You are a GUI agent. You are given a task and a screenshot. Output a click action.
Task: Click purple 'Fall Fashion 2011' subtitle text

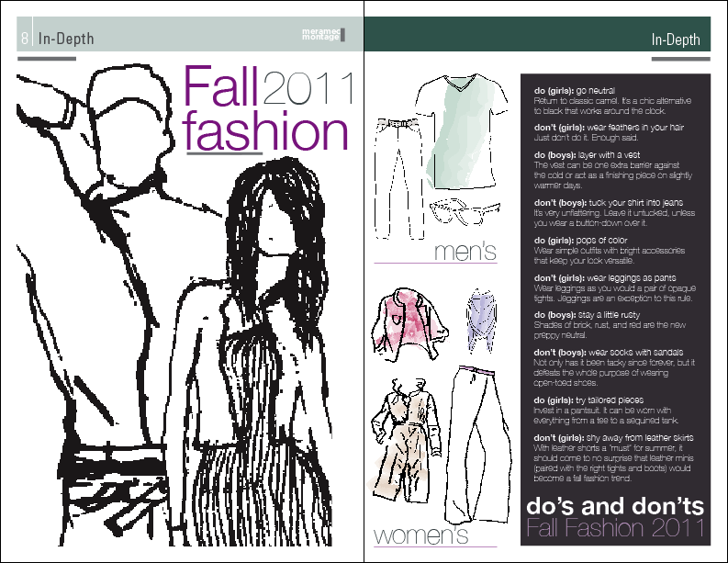[x=614, y=528]
